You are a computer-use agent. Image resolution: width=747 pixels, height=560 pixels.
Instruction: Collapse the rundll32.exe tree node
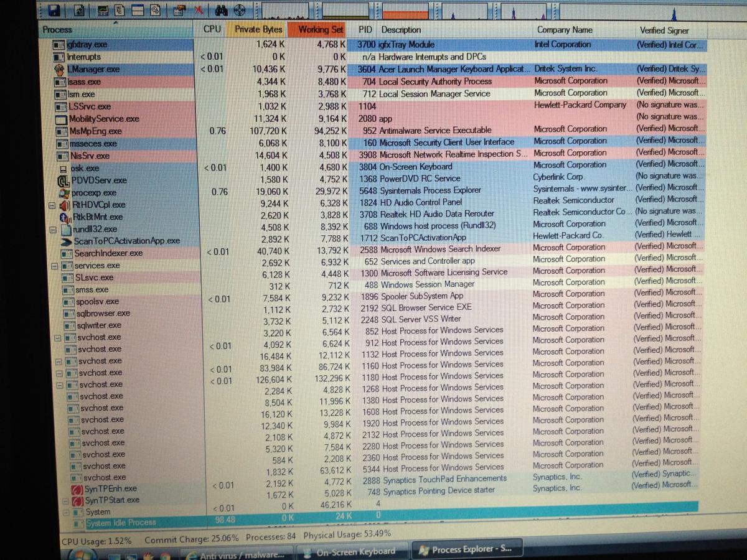tap(54, 229)
